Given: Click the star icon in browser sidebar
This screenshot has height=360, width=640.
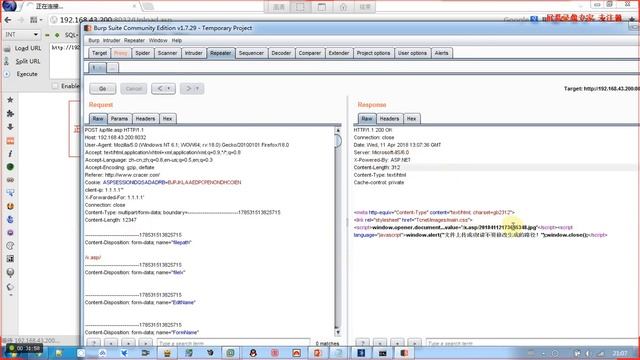Looking at the screenshot, I should pyautogui.click(x=10, y=100).
